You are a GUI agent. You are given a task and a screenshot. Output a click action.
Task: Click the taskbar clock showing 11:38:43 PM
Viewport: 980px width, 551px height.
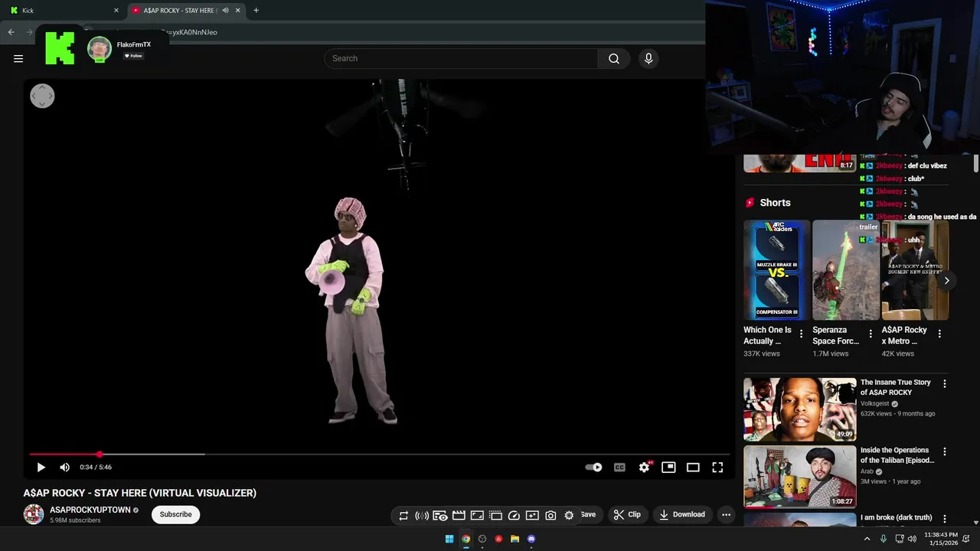(940, 539)
